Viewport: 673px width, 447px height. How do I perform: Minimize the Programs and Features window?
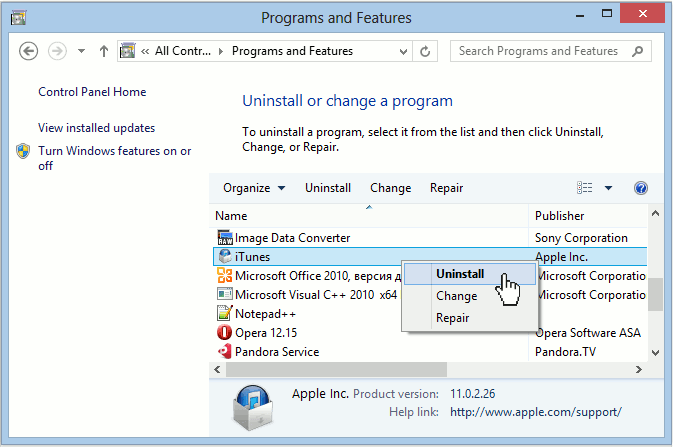[580, 15]
